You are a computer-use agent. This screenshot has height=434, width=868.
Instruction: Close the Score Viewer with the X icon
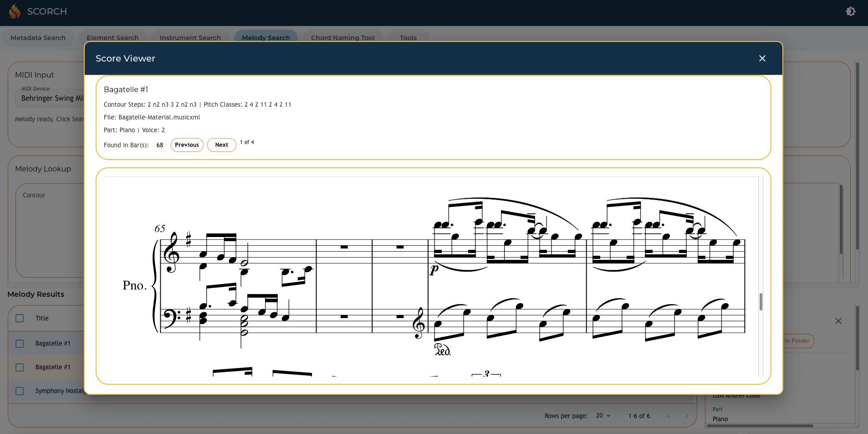coord(762,58)
